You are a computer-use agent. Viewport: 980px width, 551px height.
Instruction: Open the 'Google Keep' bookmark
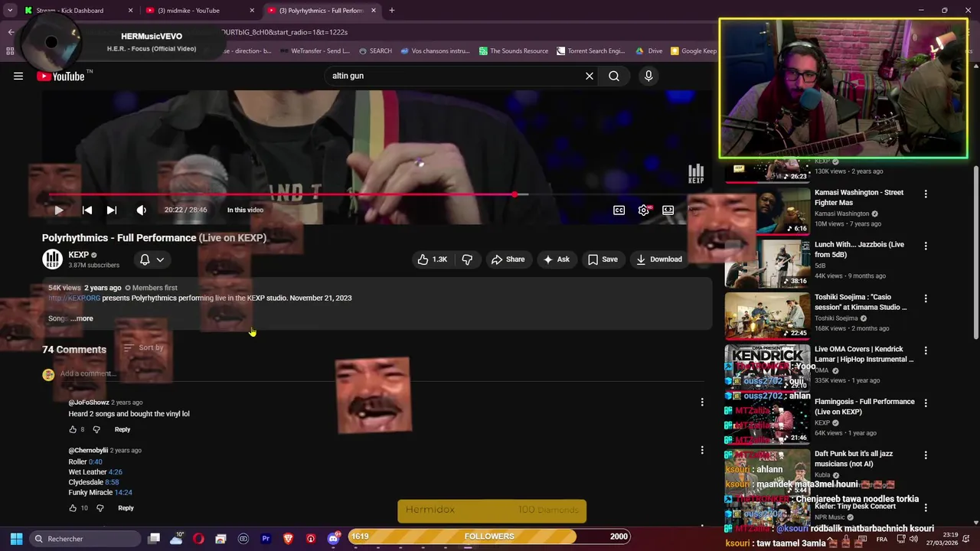coord(694,51)
